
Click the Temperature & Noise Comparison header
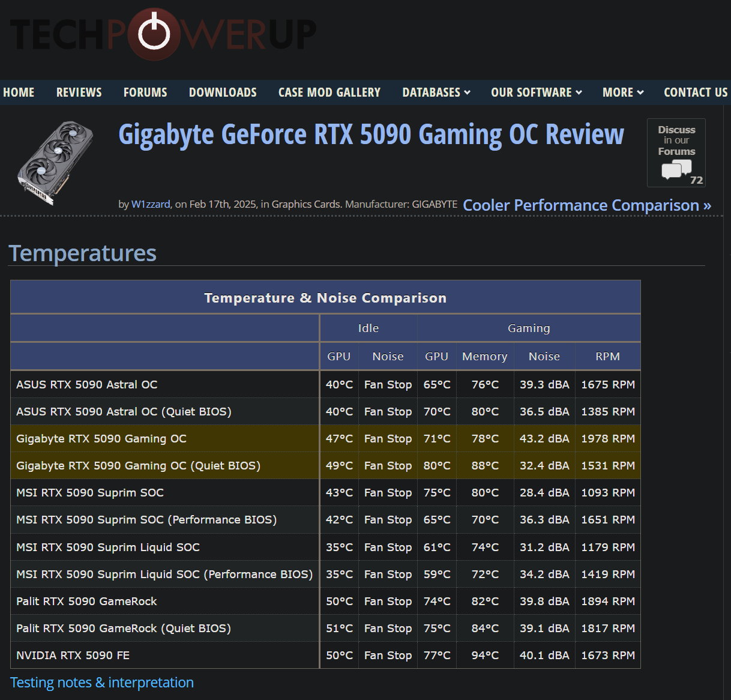pos(325,298)
